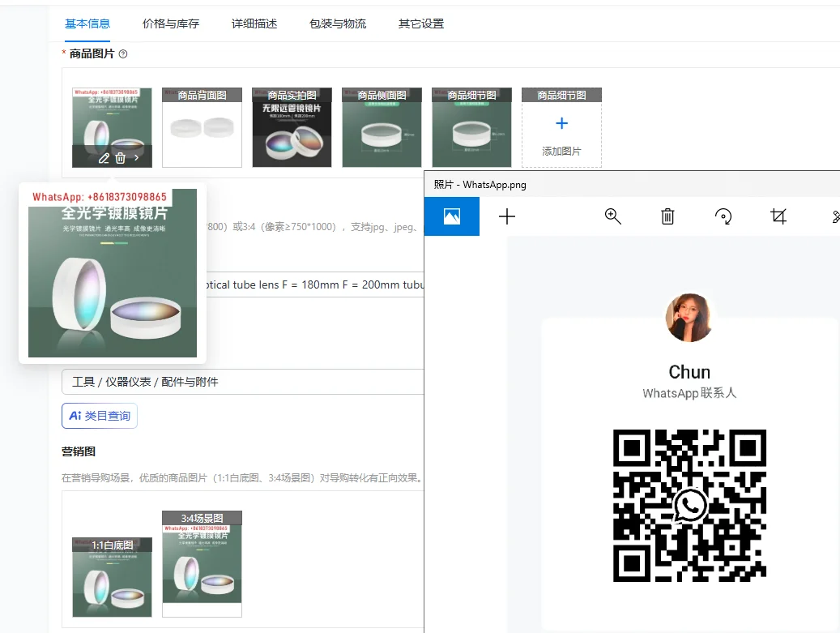Viewport: 840px width, 633px height.
Task: Delete the first product image via trash icon
Action: [x=121, y=158]
